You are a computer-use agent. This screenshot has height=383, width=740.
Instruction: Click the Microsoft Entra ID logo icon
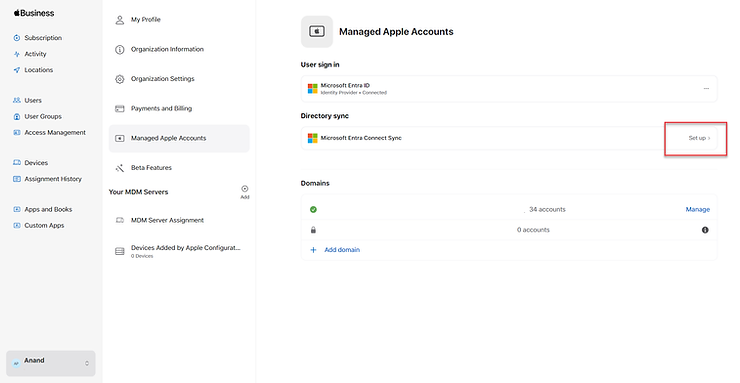312,89
